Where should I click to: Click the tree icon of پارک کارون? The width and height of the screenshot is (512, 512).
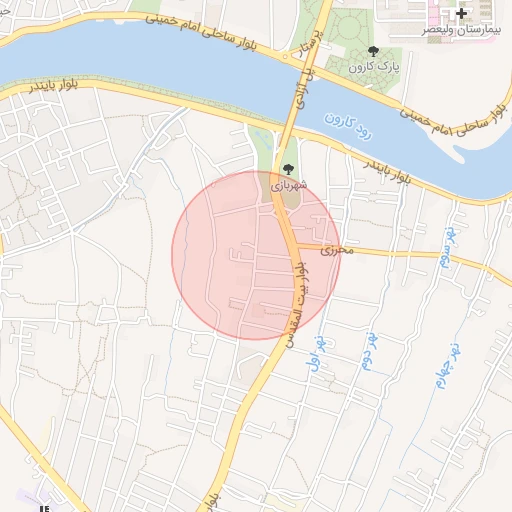click(x=373, y=51)
